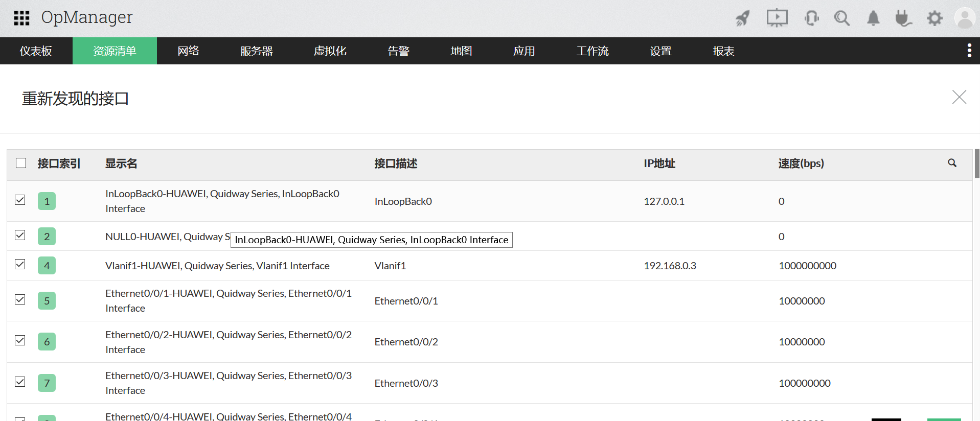
Task: Click the 显示名 column header
Action: [121, 163]
